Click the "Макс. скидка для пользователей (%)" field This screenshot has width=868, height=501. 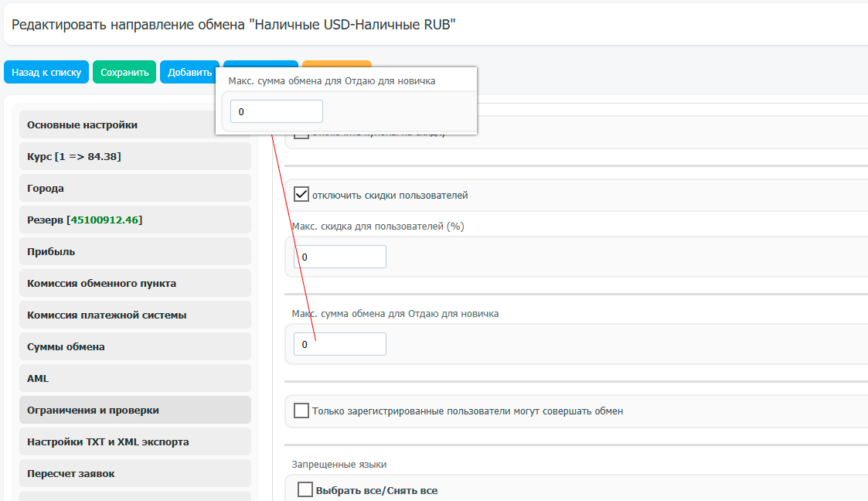(x=340, y=257)
